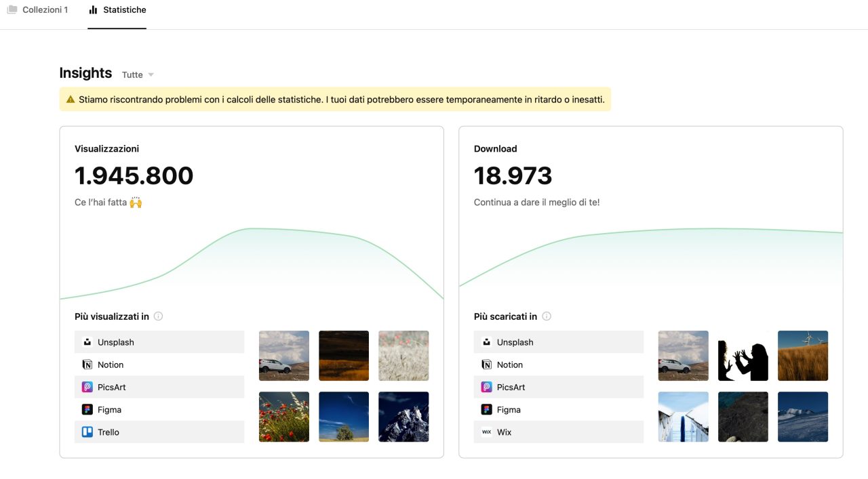
Task: Select Figma row under Più scaricati in
Action: pos(559,409)
